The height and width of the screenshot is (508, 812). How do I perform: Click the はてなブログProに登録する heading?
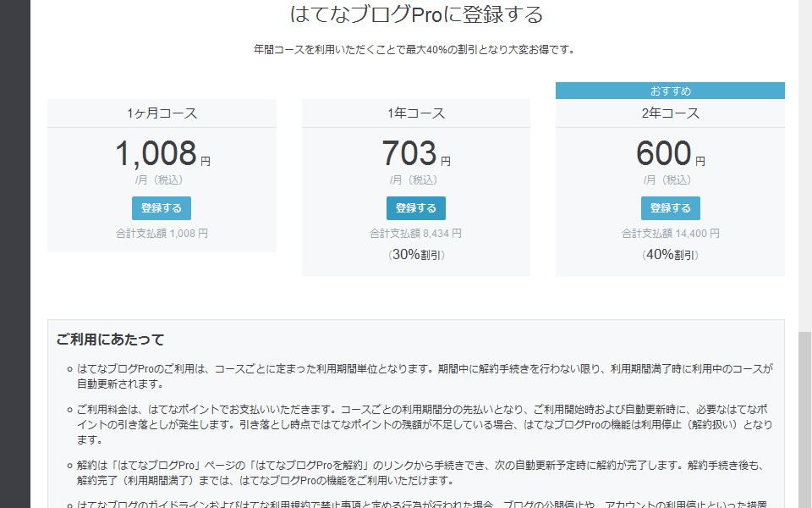coord(416,14)
